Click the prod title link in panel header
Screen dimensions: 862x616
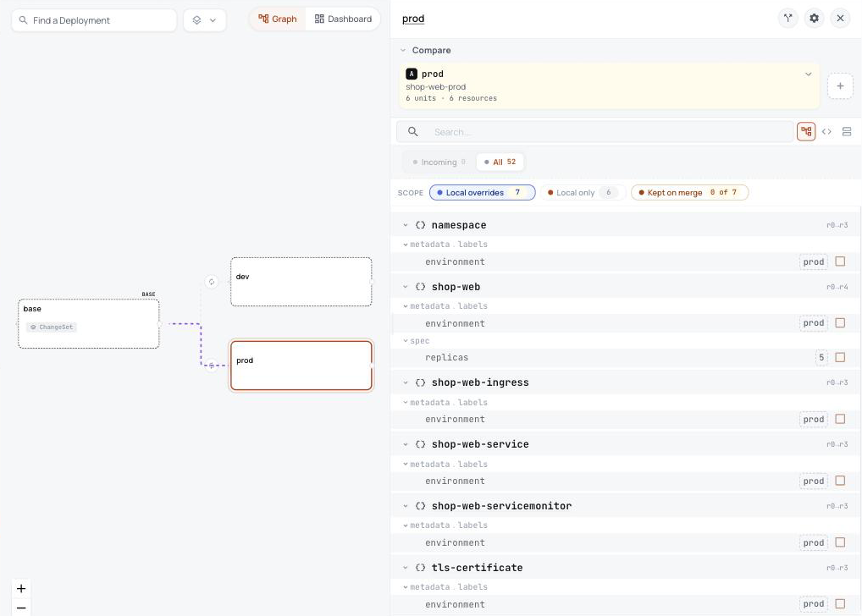pos(413,19)
